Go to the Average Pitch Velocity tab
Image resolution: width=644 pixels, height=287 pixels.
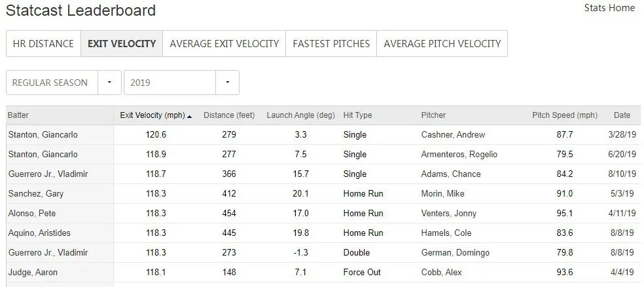pos(442,44)
